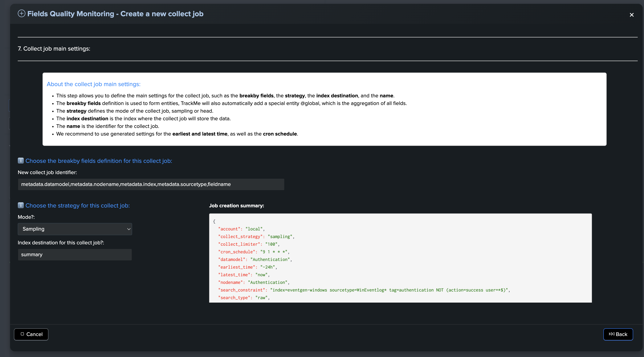Click info icon next to breakby fields heading
The width and height of the screenshot is (644, 357).
(x=21, y=161)
